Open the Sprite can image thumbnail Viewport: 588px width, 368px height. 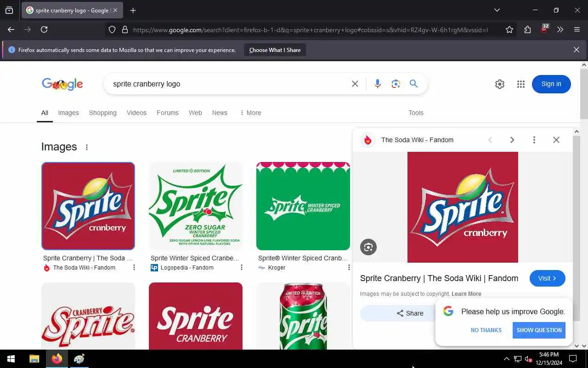click(303, 316)
